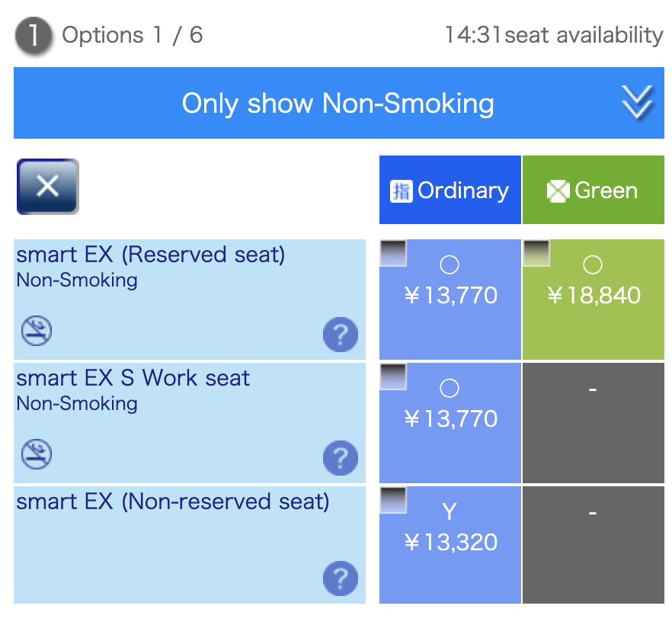
Task: Click the smart EX S Work seat label
Action: tap(133, 378)
